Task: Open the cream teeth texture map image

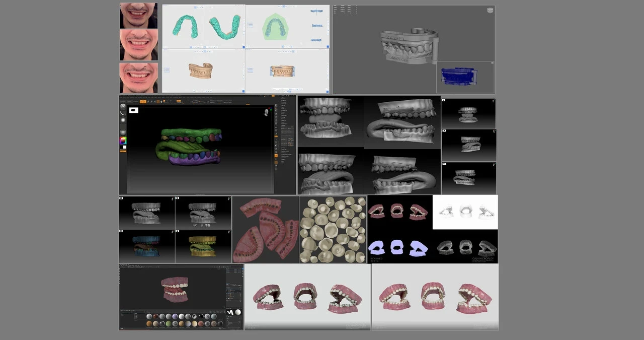Action: click(333, 229)
